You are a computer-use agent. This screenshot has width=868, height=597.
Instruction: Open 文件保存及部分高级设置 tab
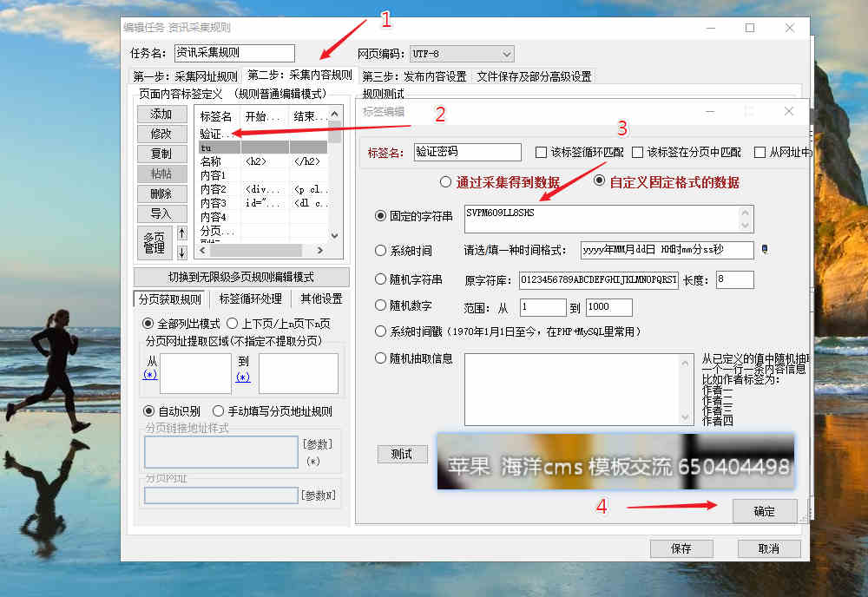tap(534, 76)
